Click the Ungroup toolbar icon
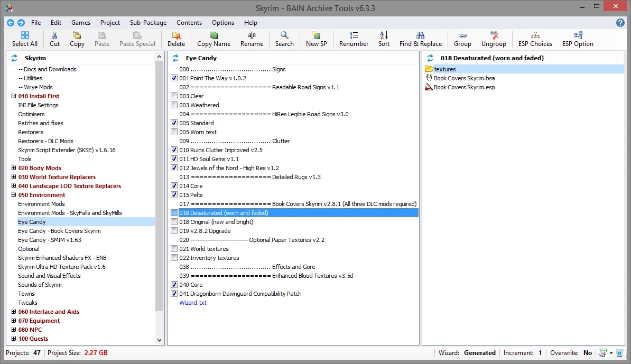The width and height of the screenshot is (631, 364). pos(494,35)
